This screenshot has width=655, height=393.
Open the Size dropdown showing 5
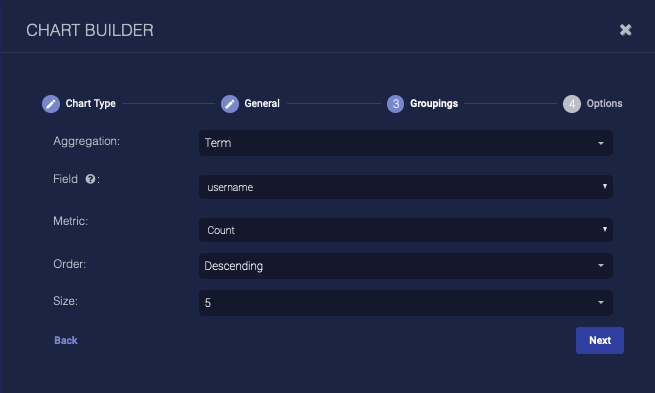406,303
